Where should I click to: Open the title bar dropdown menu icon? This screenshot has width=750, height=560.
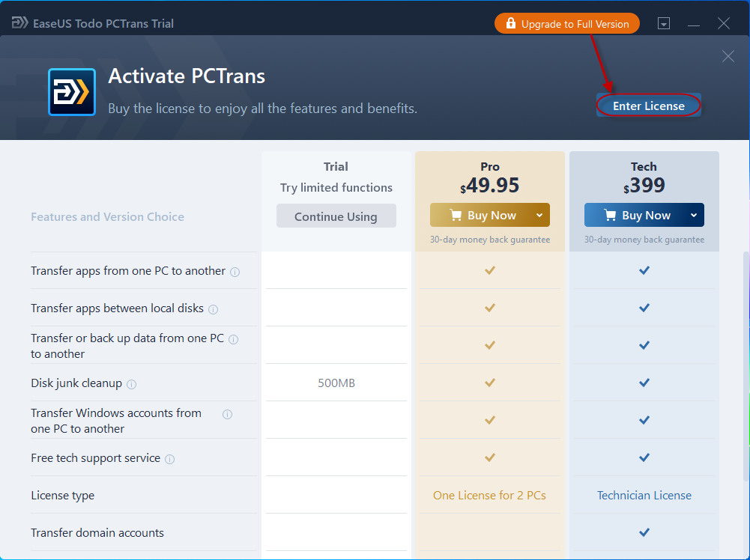click(x=663, y=24)
